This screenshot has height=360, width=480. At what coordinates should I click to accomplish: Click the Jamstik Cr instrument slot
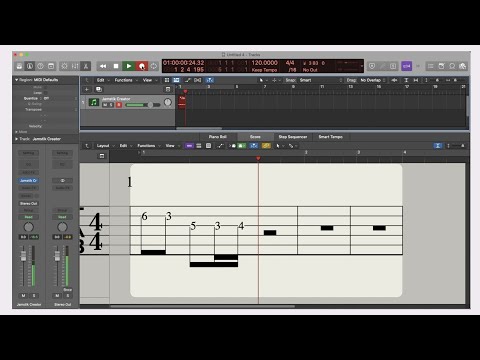[x=28, y=180]
